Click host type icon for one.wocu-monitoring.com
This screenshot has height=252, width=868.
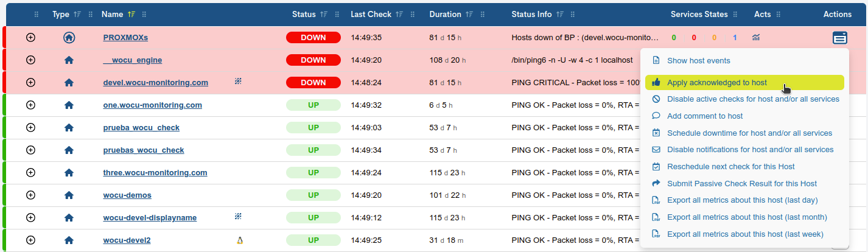coord(69,105)
